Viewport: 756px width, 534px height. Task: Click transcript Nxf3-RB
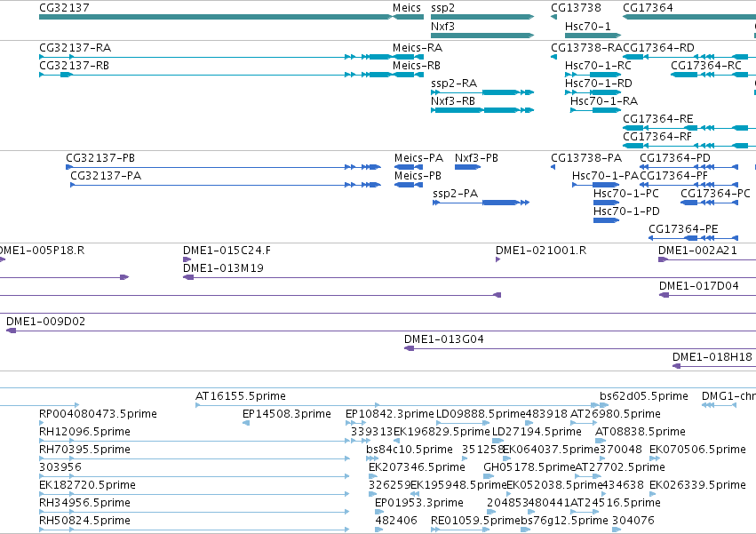(x=453, y=100)
